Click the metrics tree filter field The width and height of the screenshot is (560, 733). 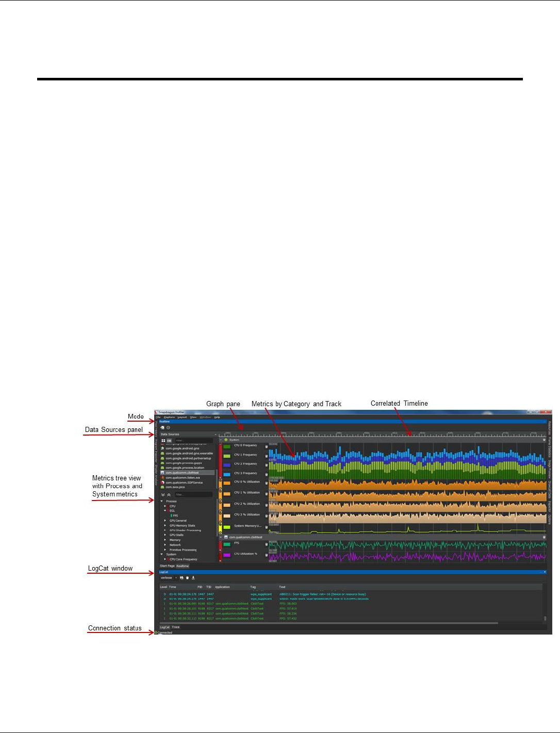(194, 495)
